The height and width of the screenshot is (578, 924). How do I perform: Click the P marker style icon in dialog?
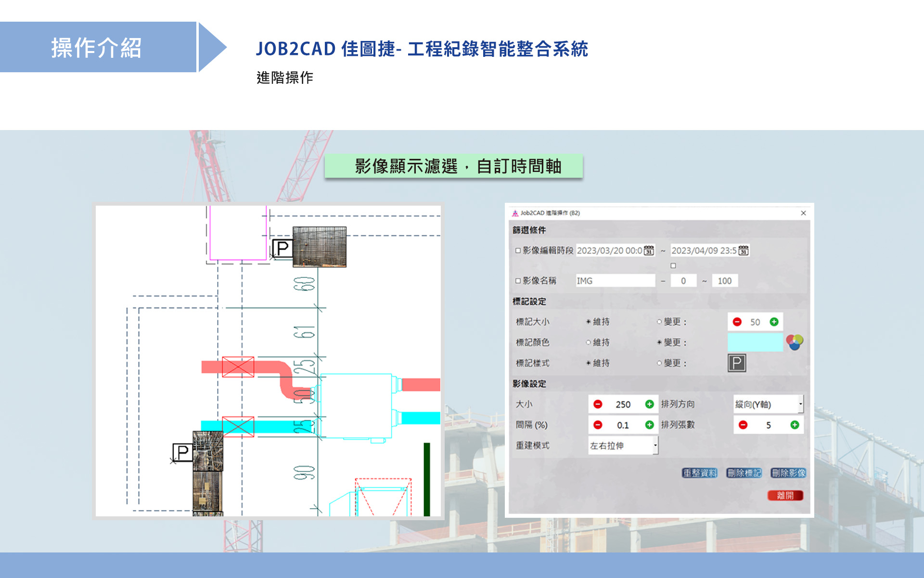[x=737, y=363]
